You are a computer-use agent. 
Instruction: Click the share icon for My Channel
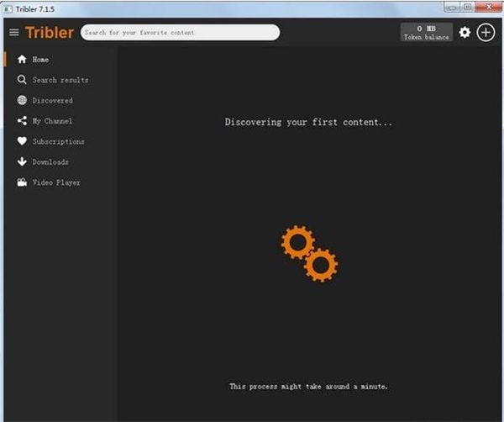[x=22, y=121]
